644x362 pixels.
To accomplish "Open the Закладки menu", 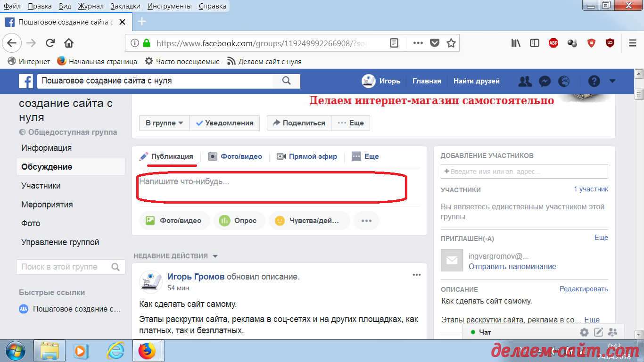I will (x=125, y=6).
